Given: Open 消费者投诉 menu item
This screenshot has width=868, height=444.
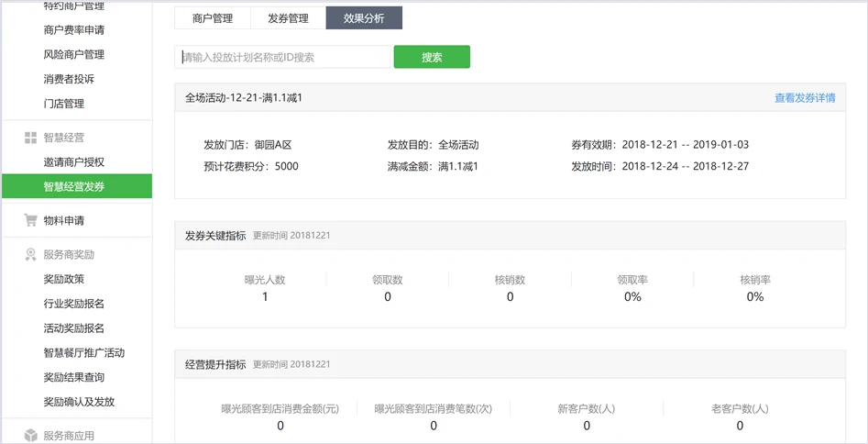Looking at the screenshot, I should [x=69, y=80].
